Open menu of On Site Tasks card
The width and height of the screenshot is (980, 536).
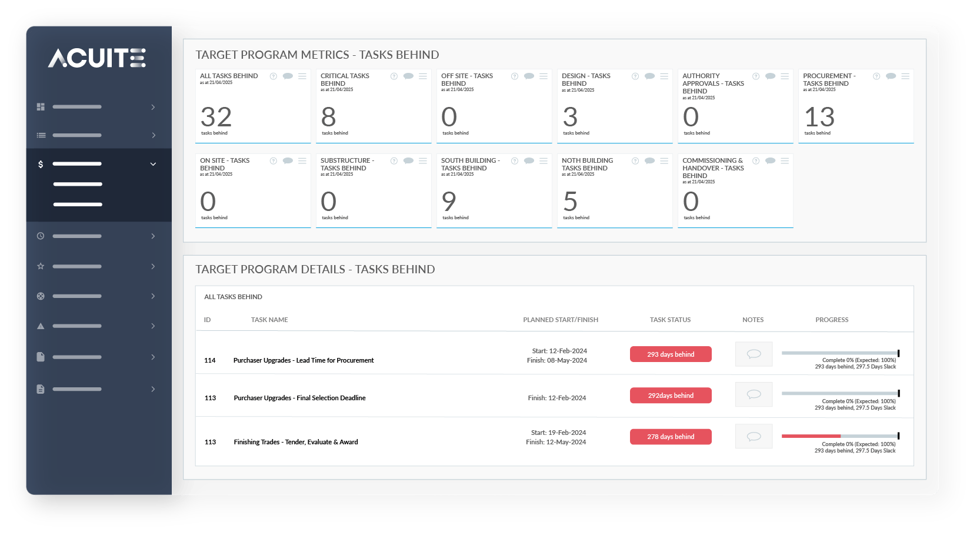tap(302, 161)
